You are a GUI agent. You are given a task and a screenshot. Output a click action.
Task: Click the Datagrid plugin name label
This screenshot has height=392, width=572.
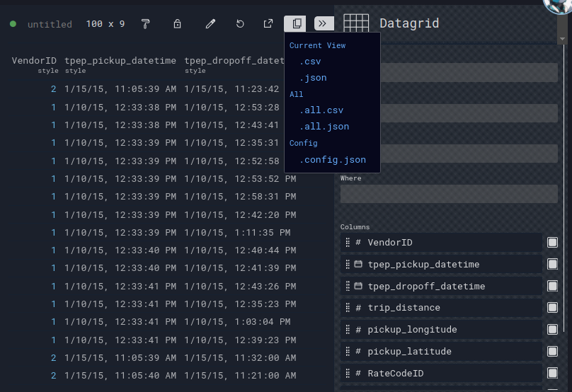pyautogui.click(x=409, y=23)
